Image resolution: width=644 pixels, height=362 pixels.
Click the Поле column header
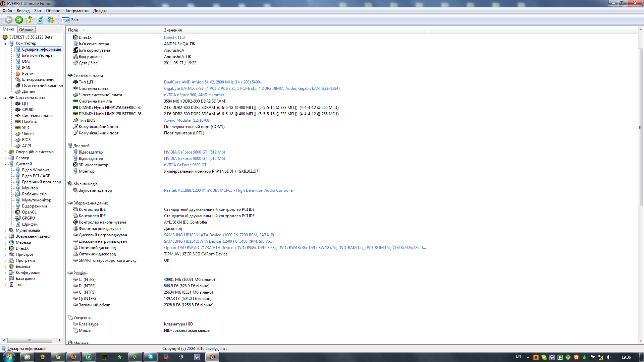pos(114,30)
